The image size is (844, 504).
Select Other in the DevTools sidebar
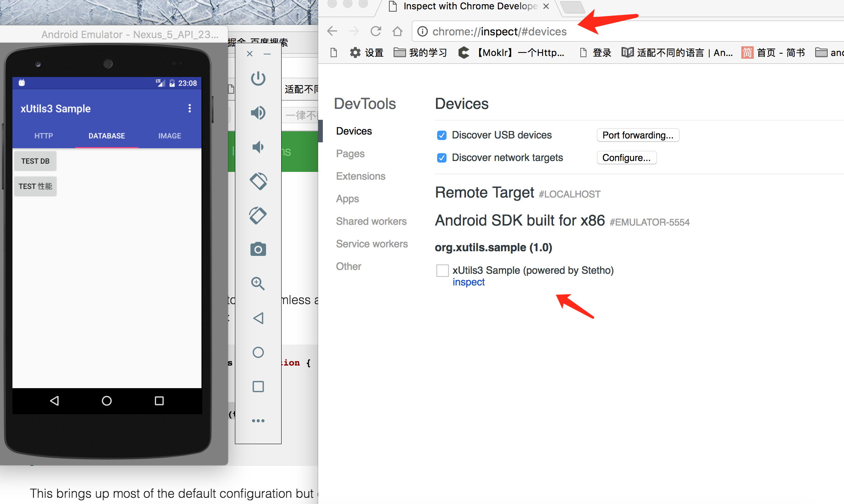click(x=348, y=266)
